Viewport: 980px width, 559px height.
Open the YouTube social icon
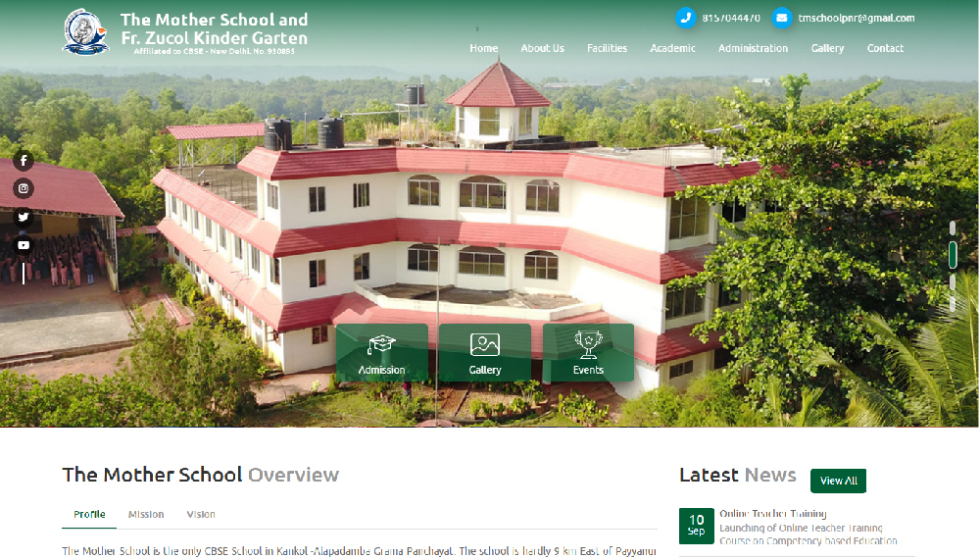click(x=24, y=245)
